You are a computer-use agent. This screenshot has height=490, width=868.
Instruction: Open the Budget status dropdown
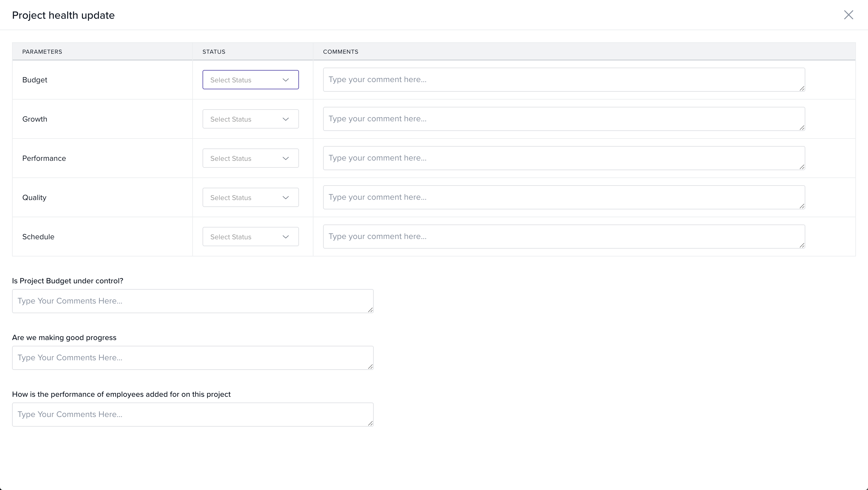click(250, 80)
